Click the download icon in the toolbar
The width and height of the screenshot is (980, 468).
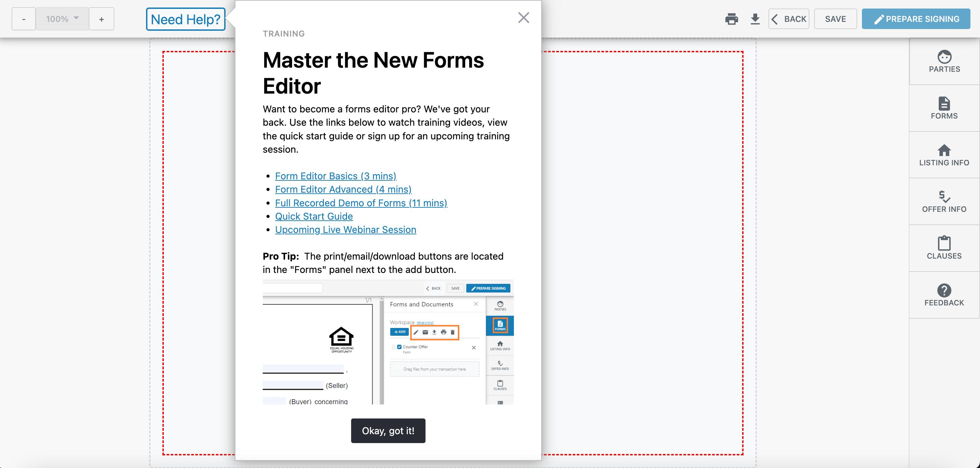click(755, 19)
